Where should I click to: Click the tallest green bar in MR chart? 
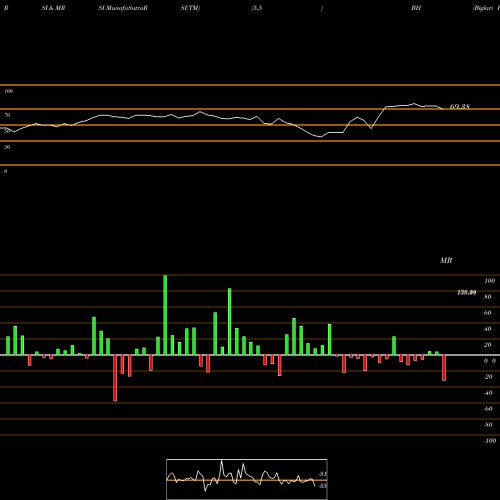[165, 315]
